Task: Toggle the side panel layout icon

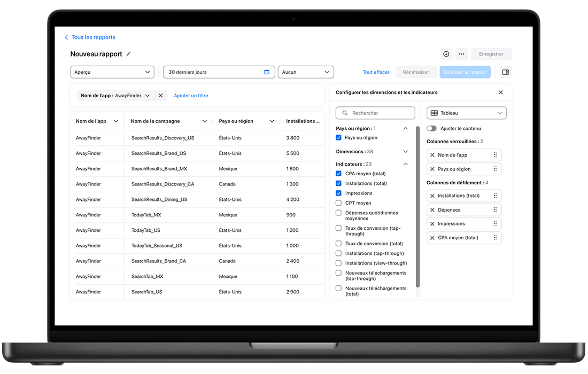Action: pos(505,72)
